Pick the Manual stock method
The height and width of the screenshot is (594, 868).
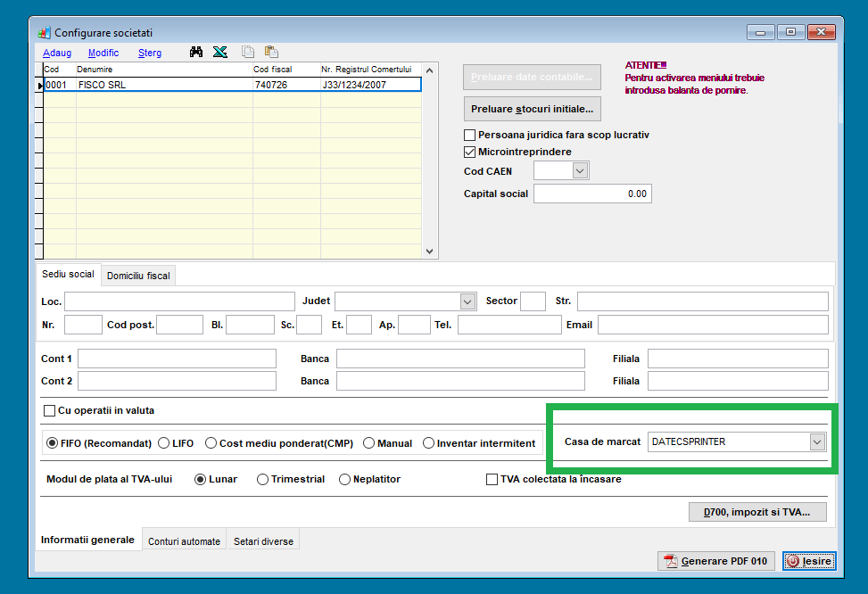click(x=368, y=443)
